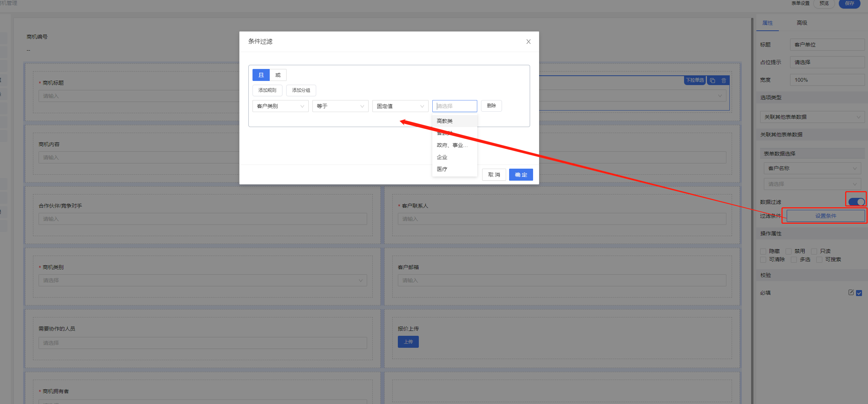Open the 商机类别 dropdown on the form

(203, 280)
